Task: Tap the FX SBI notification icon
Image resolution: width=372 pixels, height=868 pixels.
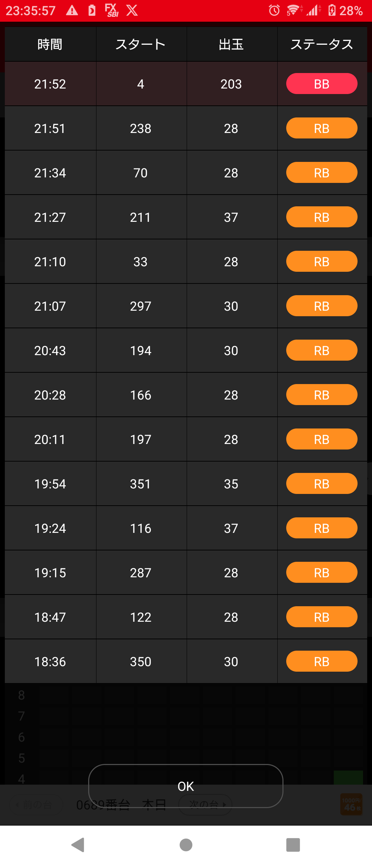Action: (x=112, y=10)
